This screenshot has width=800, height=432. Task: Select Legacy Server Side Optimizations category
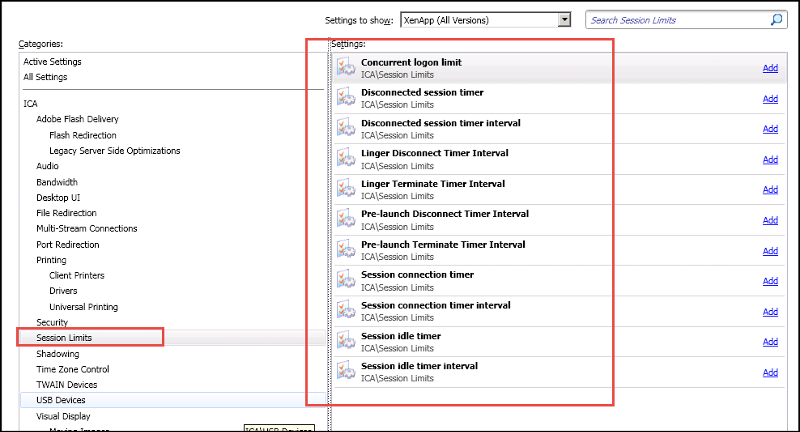114,150
